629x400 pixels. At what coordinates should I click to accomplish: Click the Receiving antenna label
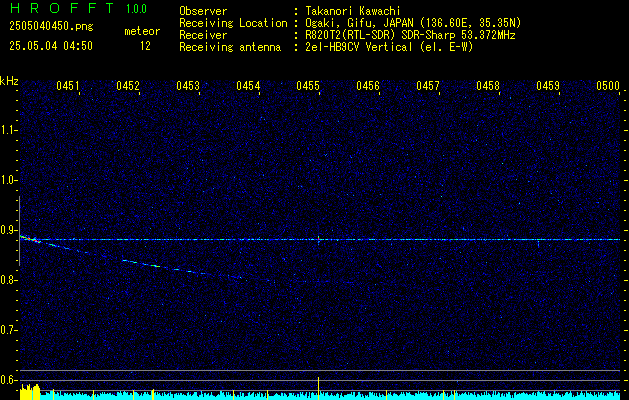click(230, 47)
